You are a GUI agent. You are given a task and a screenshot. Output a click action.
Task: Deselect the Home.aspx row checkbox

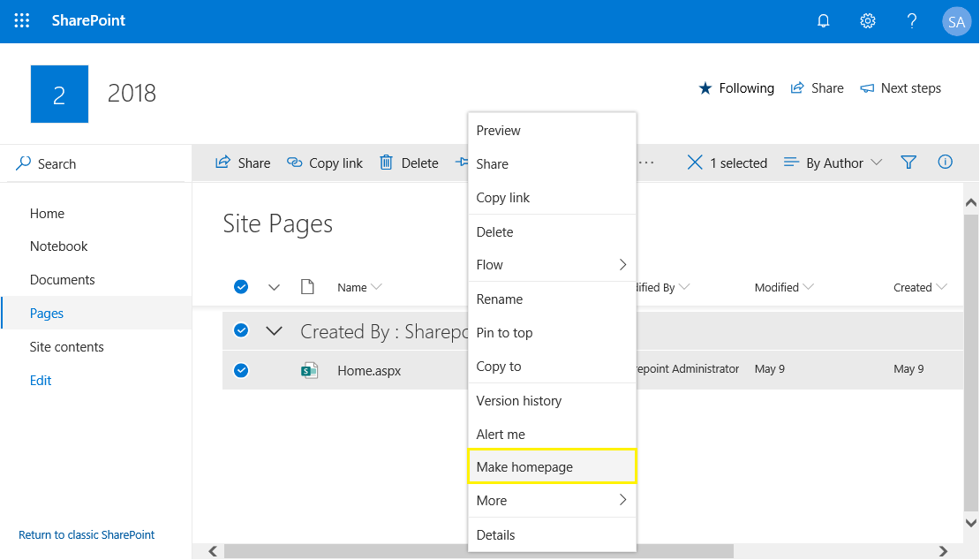241,370
